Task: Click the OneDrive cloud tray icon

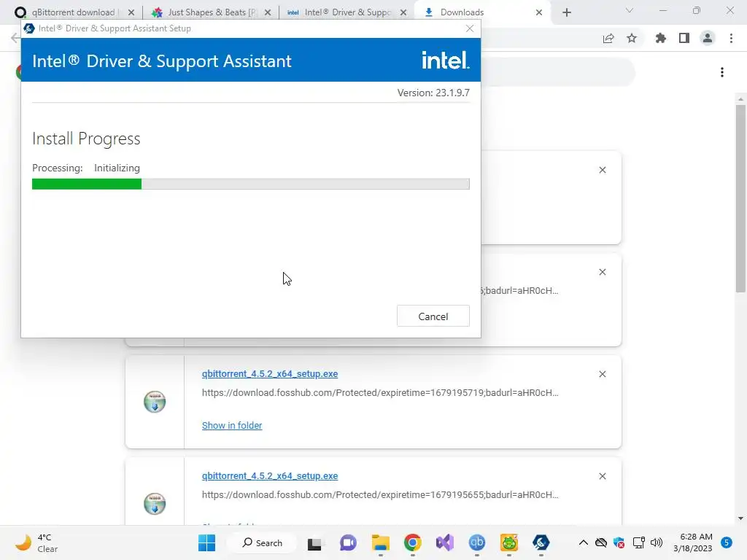Action: (601, 542)
